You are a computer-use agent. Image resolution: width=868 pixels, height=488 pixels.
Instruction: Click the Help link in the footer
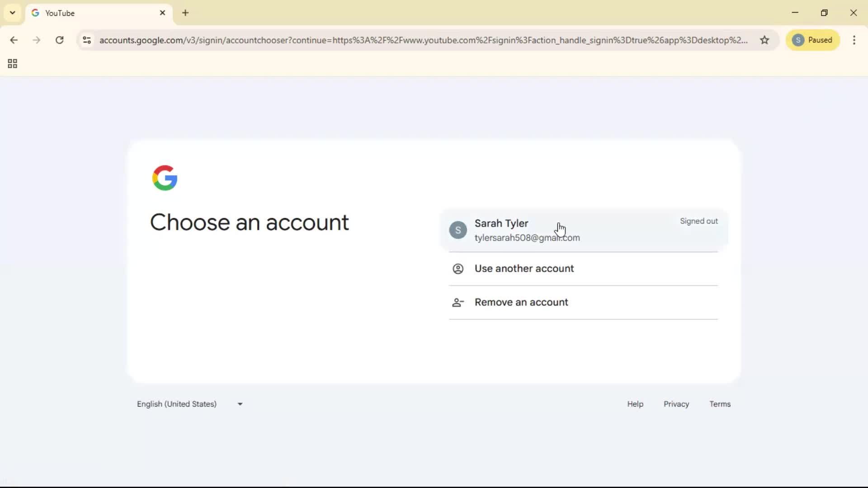(x=635, y=404)
